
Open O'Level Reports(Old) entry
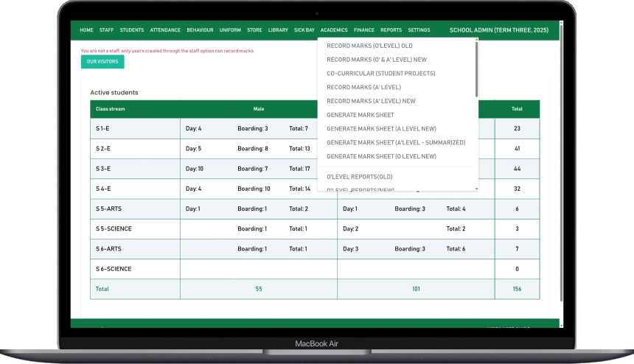[x=360, y=177]
